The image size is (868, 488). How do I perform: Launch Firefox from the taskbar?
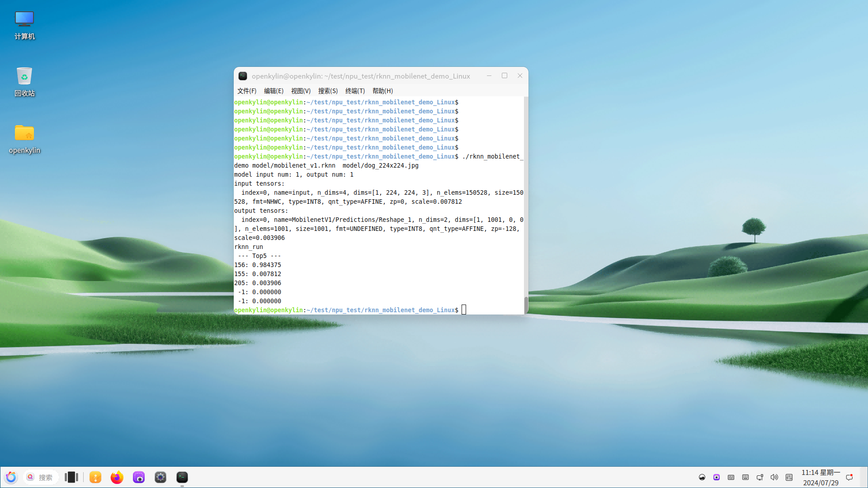pyautogui.click(x=117, y=477)
